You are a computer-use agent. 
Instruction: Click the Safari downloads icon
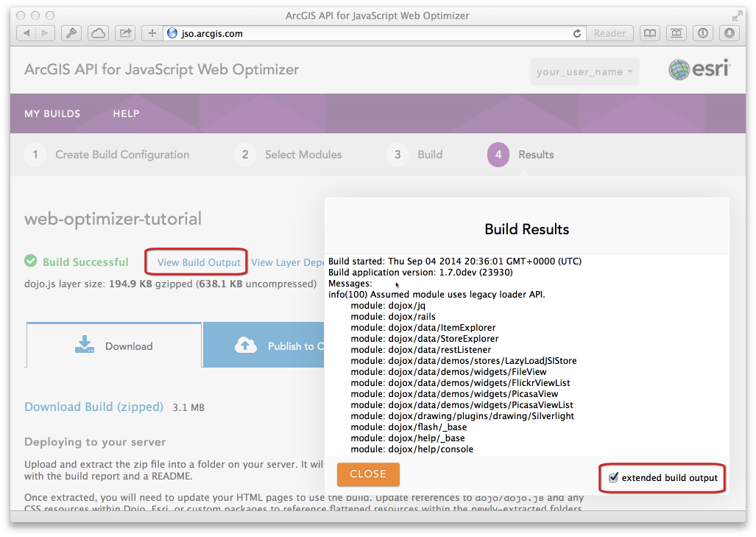coord(729,33)
